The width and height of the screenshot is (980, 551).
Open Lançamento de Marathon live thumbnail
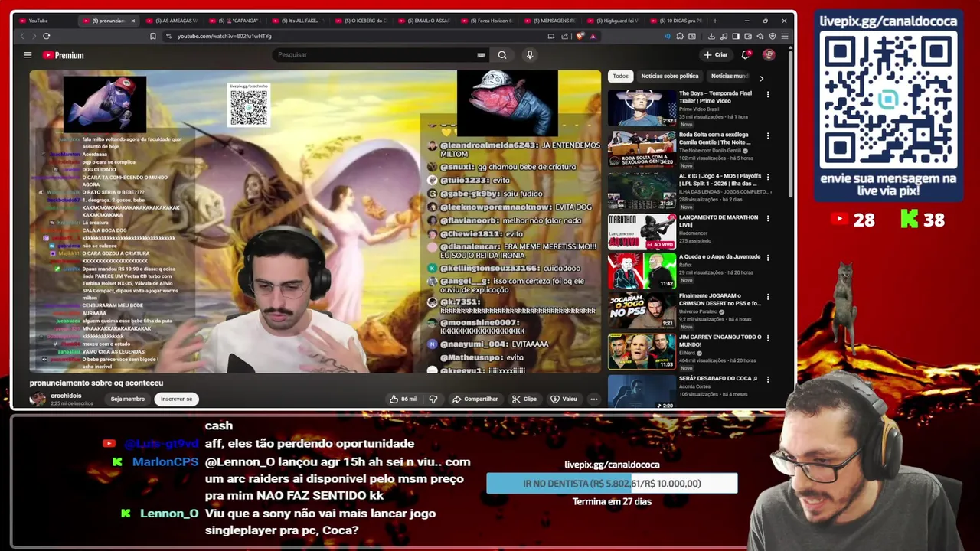[642, 231]
